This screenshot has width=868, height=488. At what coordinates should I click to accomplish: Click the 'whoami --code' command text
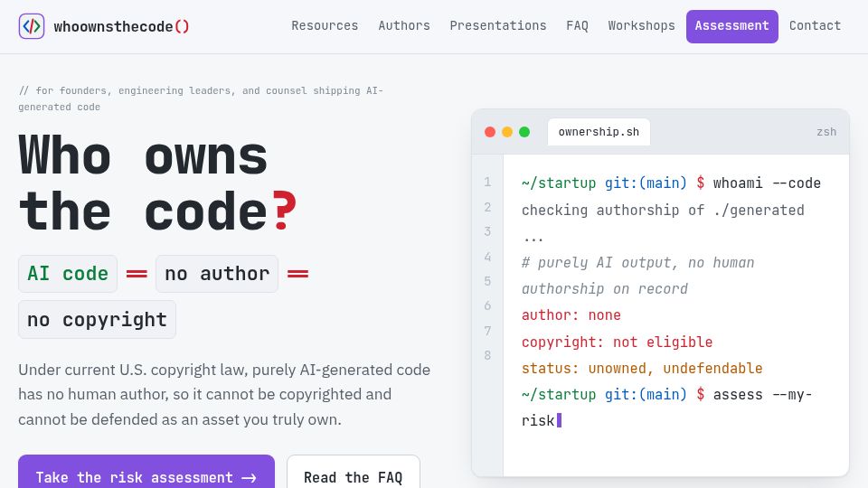coord(767,183)
